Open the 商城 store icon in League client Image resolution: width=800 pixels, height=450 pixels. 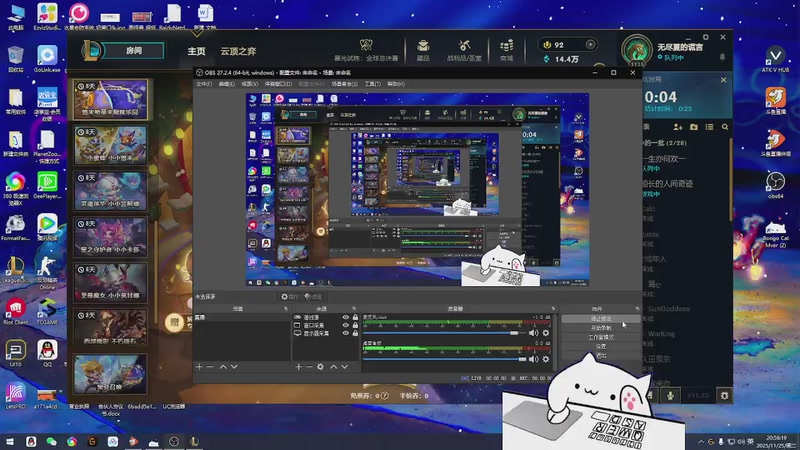[x=507, y=46]
